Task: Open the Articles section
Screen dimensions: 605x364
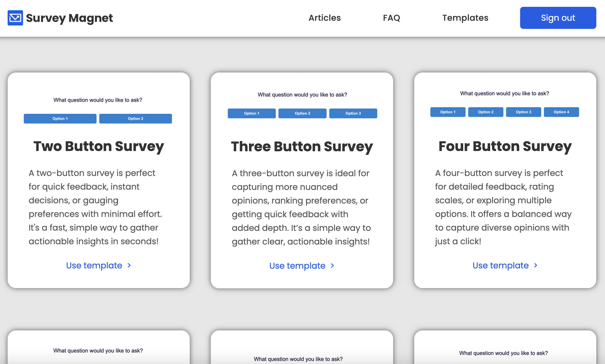Action: [325, 18]
